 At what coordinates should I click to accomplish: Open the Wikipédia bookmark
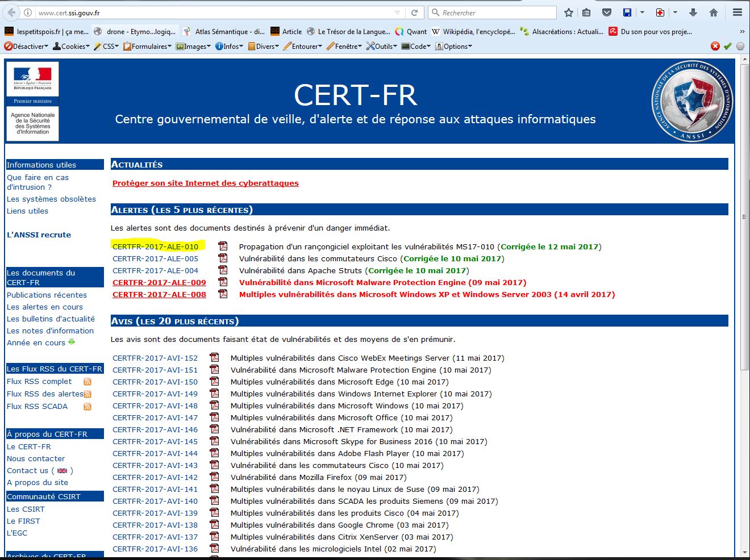click(473, 32)
